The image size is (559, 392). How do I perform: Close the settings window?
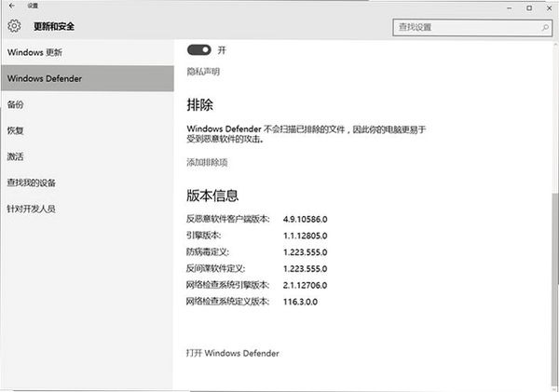point(549,7)
